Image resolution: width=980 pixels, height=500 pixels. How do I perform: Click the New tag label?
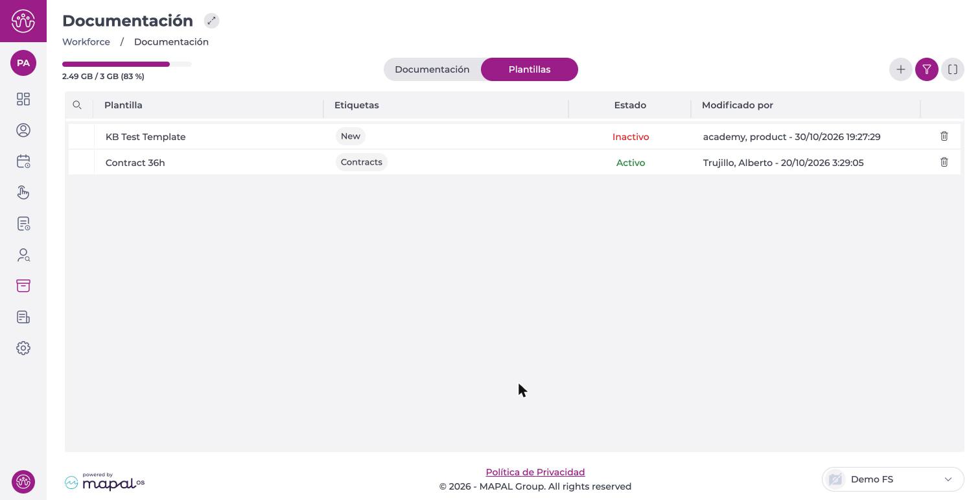tap(351, 136)
